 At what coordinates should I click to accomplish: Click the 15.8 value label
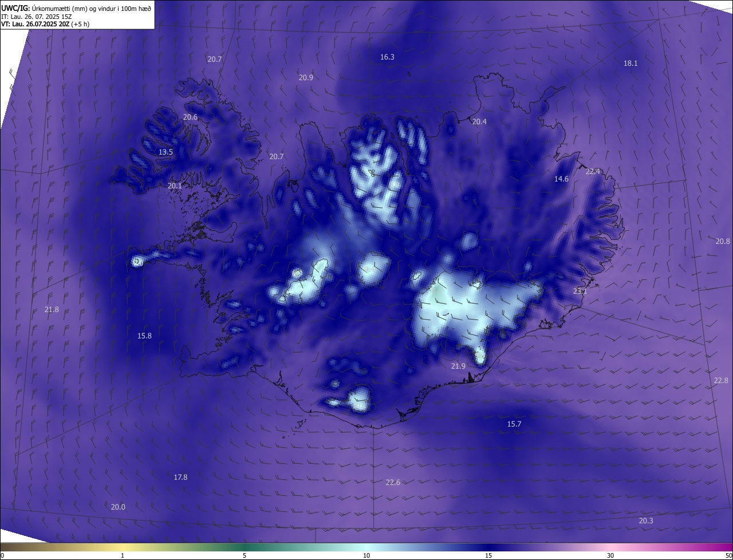(144, 336)
